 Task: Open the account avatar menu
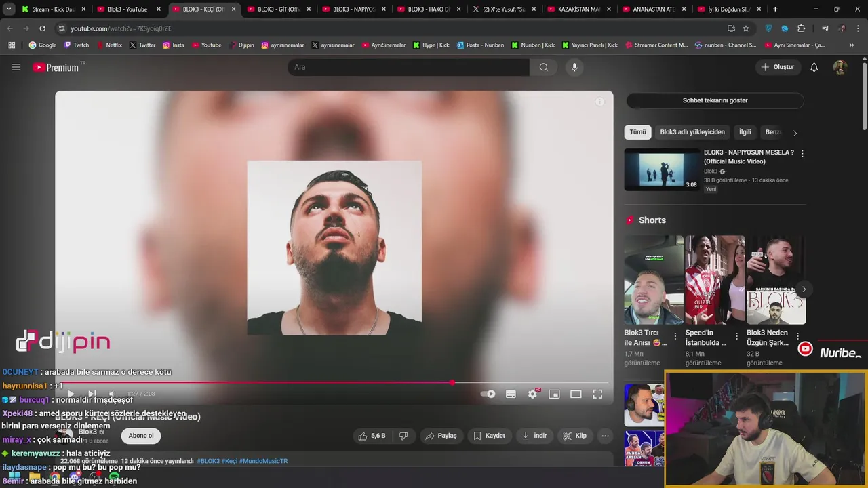(840, 67)
